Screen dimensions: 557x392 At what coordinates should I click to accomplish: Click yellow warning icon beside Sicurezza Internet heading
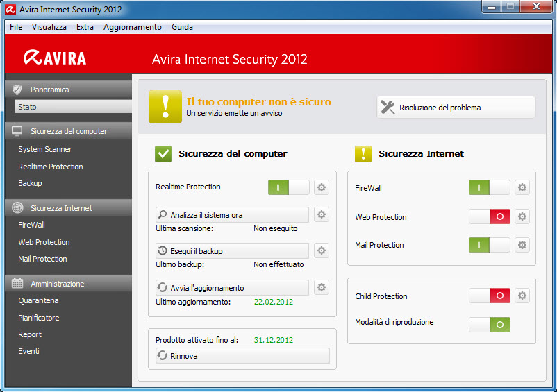coord(363,154)
